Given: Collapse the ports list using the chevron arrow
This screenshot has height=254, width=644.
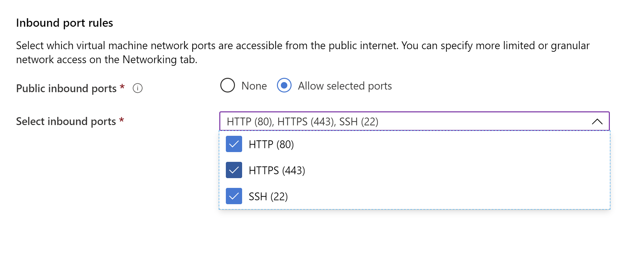Looking at the screenshot, I should coord(597,121).
